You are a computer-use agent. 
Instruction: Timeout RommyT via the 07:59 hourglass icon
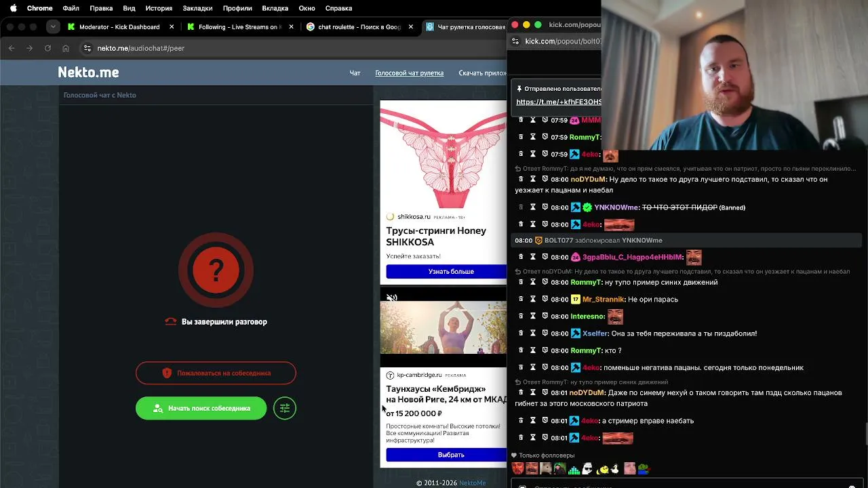(533, 137)
